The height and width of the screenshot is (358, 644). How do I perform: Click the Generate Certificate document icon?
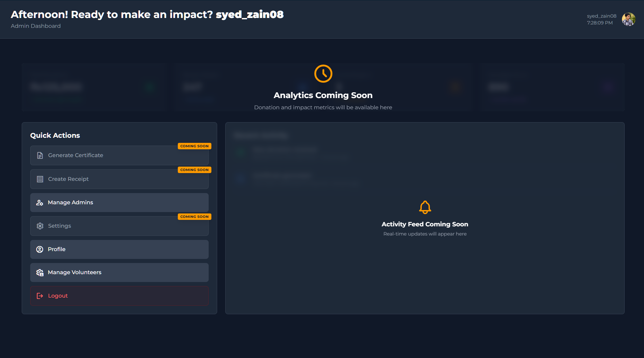pos(40,155)
